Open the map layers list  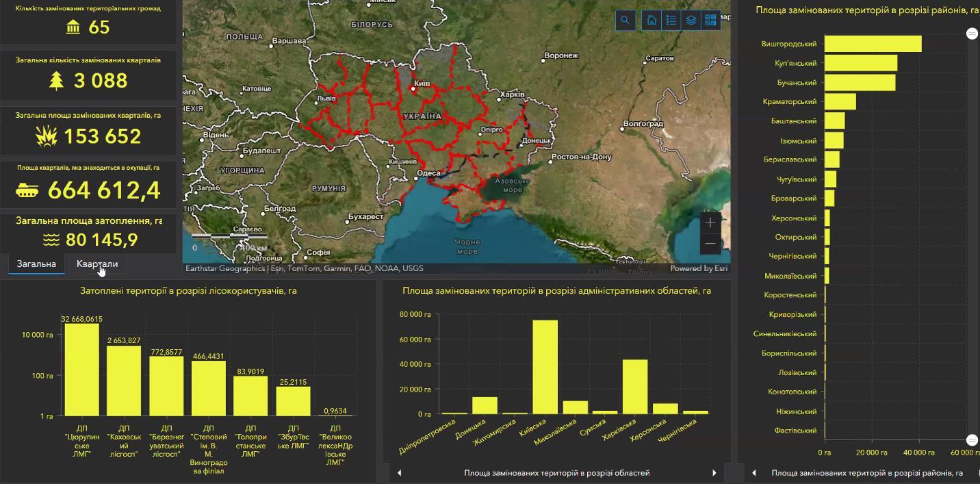[691, 21]
